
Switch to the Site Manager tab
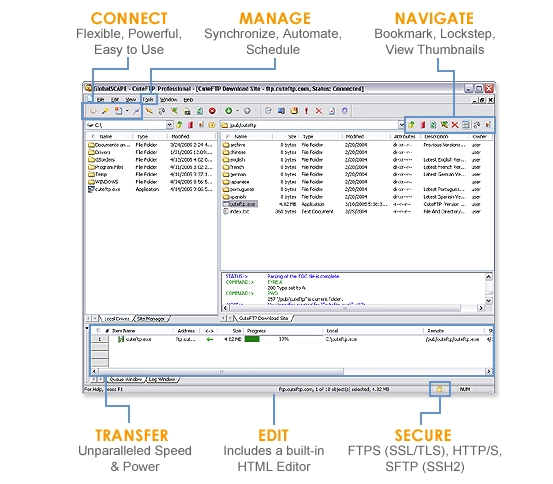(x=151, y=319)
